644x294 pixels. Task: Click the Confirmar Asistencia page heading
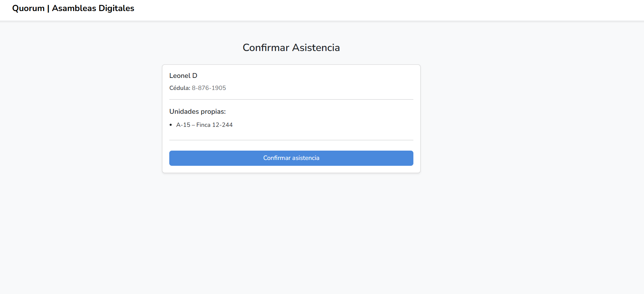pyautogui.click(x=291, y=48)
